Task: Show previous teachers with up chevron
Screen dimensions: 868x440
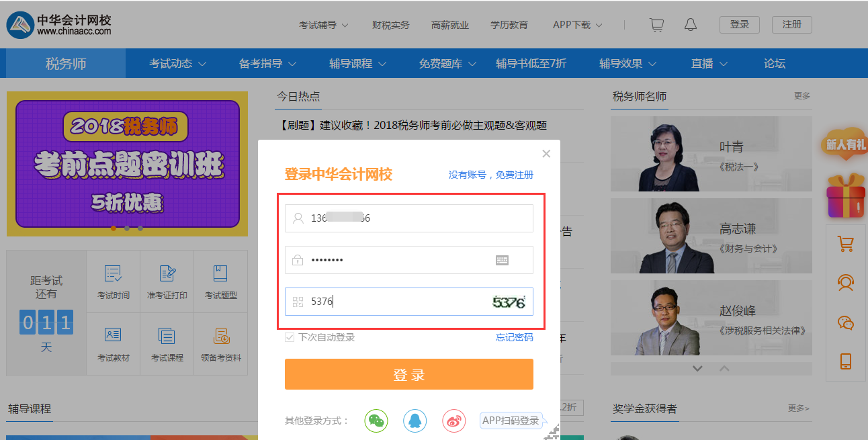Action: point(724,368)
